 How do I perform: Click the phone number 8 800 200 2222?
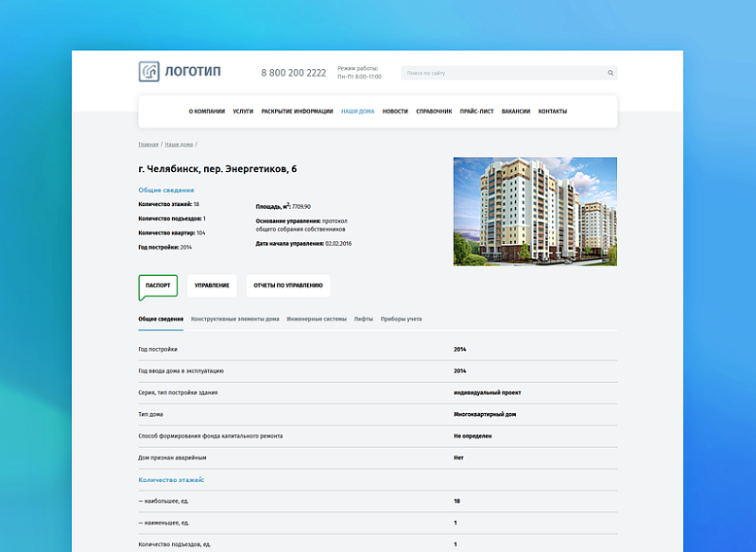(294, 73)
